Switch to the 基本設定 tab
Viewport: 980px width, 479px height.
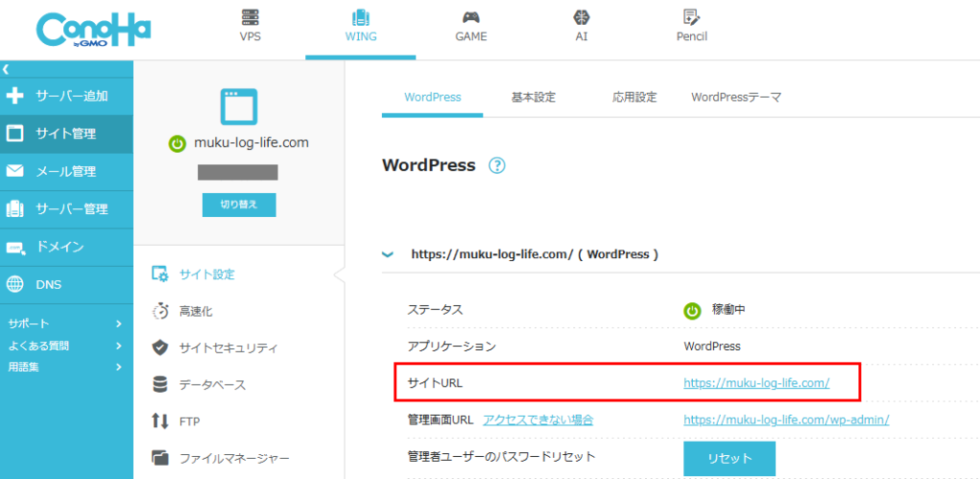click(x=533, y=98)
